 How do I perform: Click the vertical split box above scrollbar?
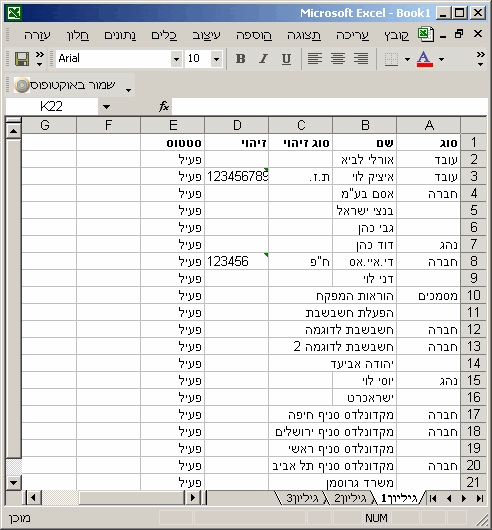[x=14, y=120]
